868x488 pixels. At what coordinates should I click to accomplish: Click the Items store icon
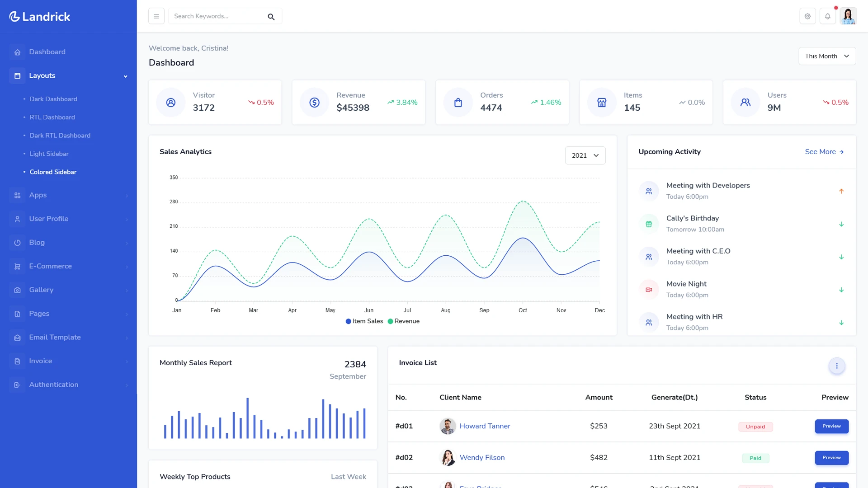tap(602, 103)
